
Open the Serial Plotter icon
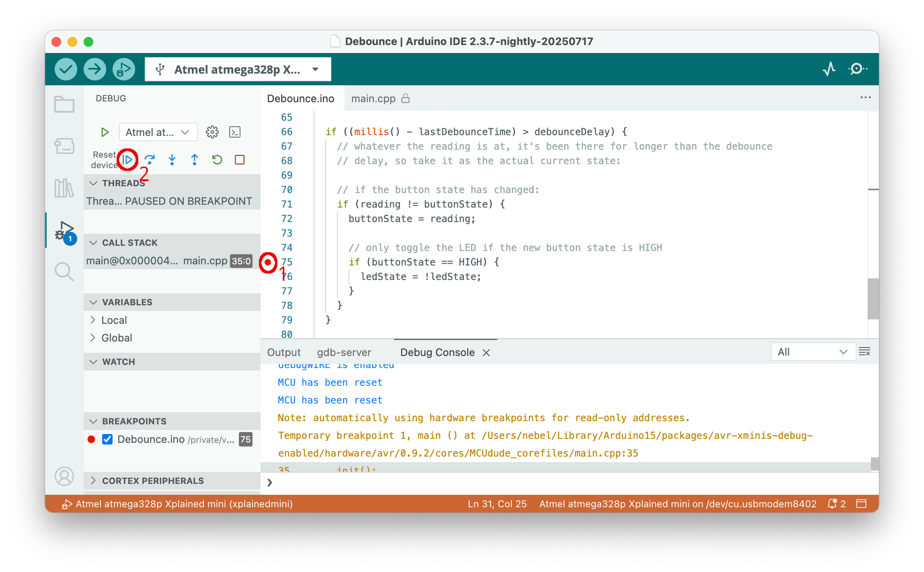click(829, 69)
